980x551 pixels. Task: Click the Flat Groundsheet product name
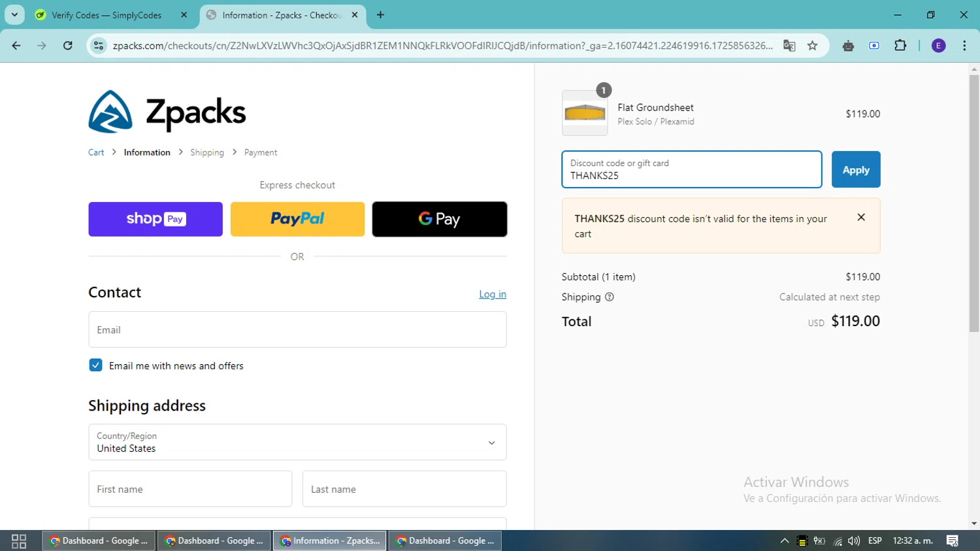pyautogui.click(x=655, y=107)
